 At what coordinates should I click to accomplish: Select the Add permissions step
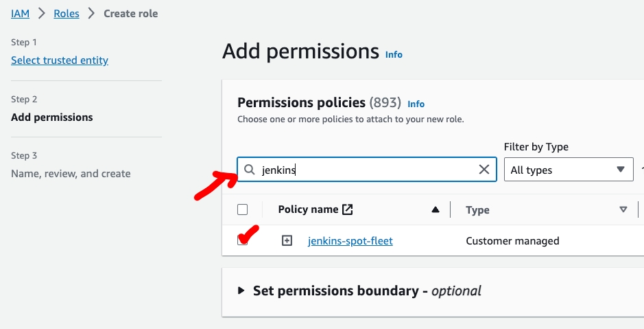tap(52, 117)
